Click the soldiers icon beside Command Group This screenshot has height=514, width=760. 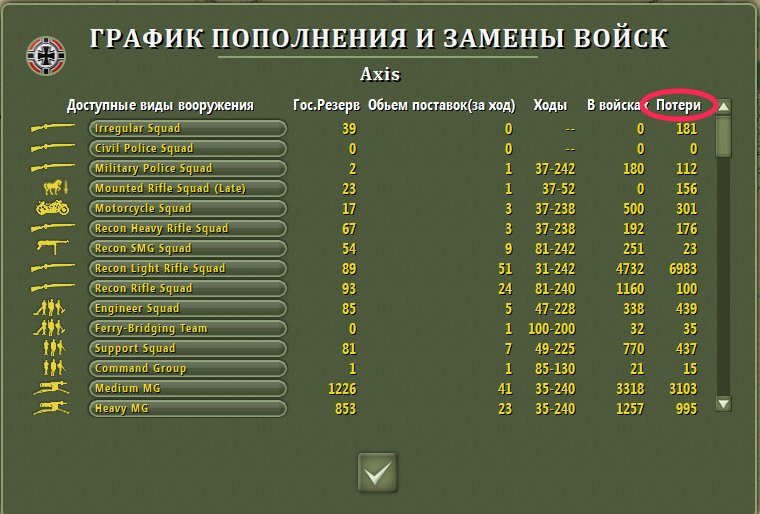(54, 368)
